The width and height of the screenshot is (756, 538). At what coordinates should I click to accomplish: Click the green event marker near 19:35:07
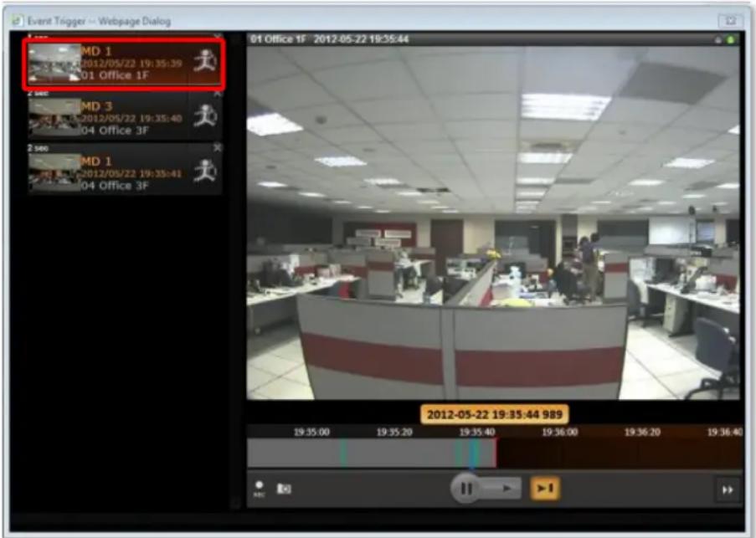tap(342, 453)
